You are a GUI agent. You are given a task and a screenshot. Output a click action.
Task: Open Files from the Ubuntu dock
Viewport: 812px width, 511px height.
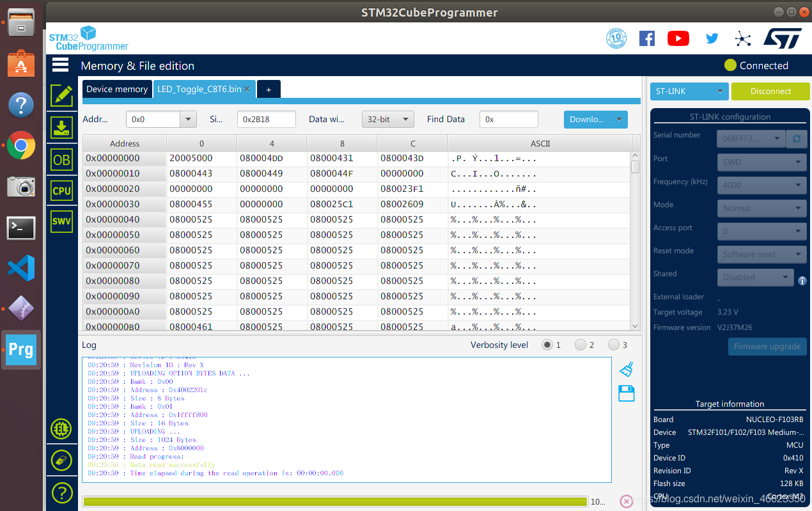pyautogui.click(x=21, y=22)
